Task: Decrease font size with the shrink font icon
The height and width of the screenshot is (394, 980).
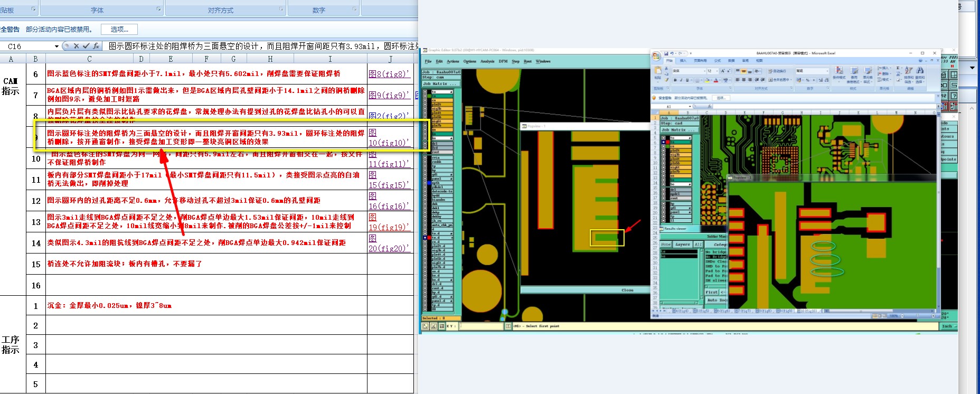Action: pyautogui.click(x=729, y=71)
